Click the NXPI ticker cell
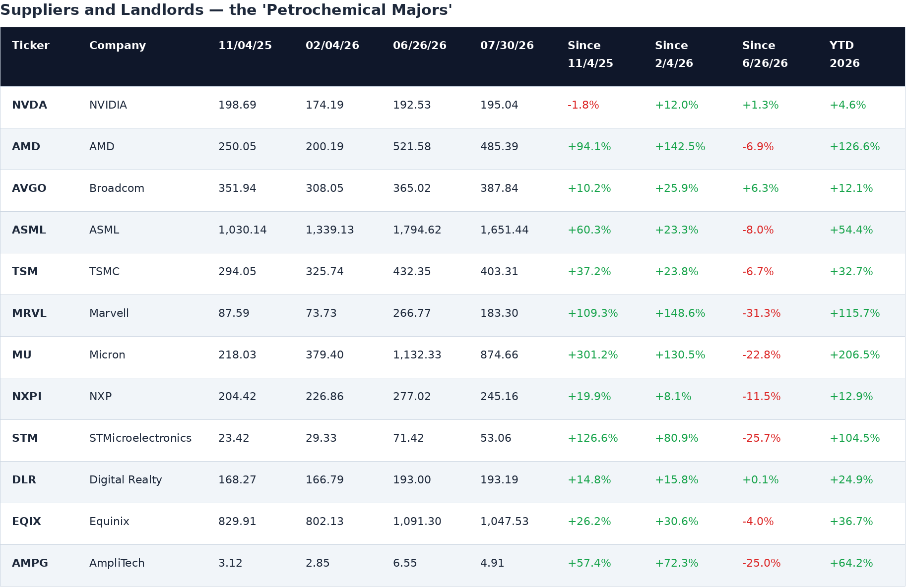The image size is (906, 588). (x=27, y=397)
